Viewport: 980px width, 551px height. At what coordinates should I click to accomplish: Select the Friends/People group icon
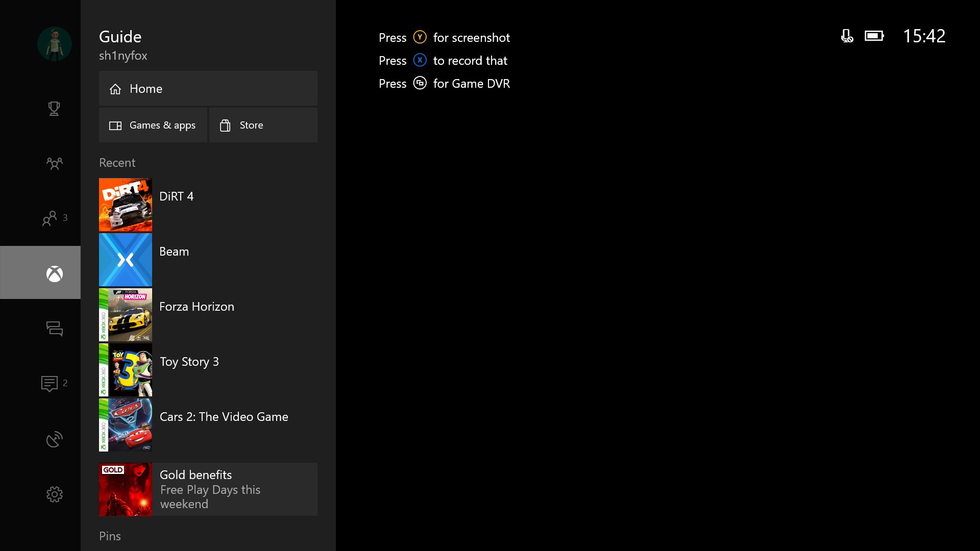(x=54, y=163)
